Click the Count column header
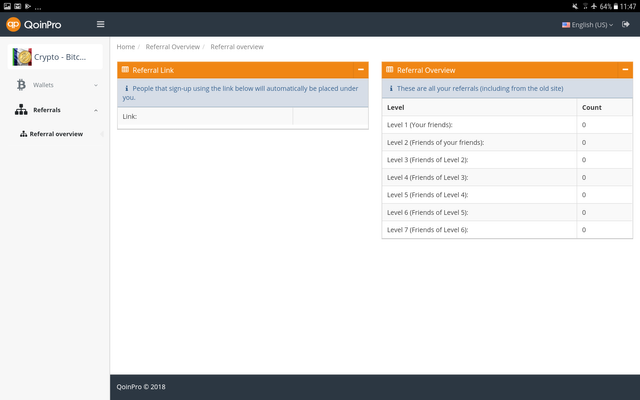The image size is (640, 400). pyautogui.click(x=604, y=107)
